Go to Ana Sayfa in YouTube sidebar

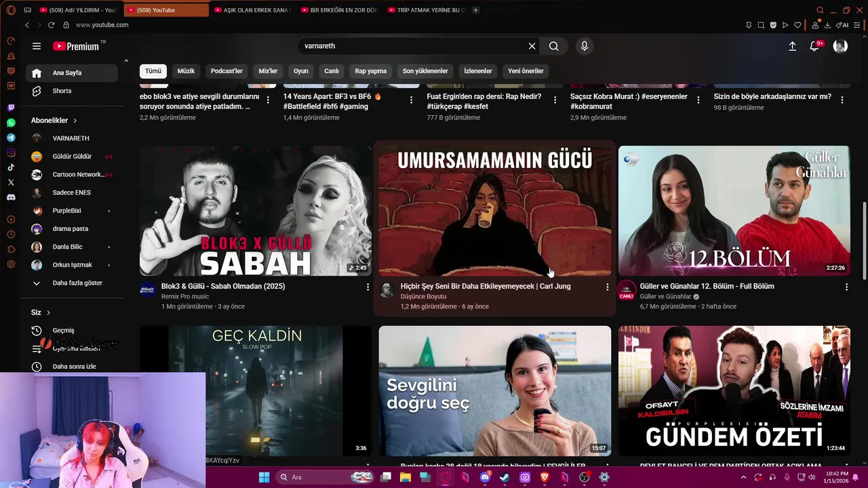(72, 73)
